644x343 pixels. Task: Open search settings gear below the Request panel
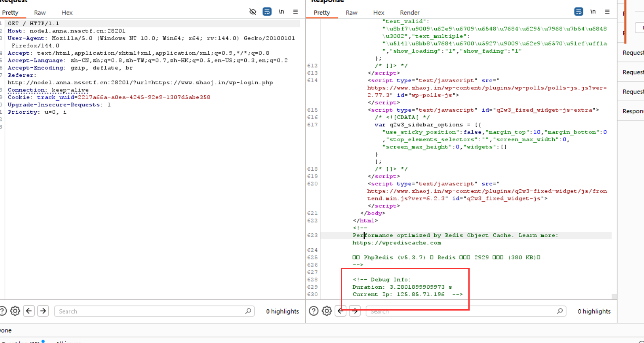tap(15, 311)
